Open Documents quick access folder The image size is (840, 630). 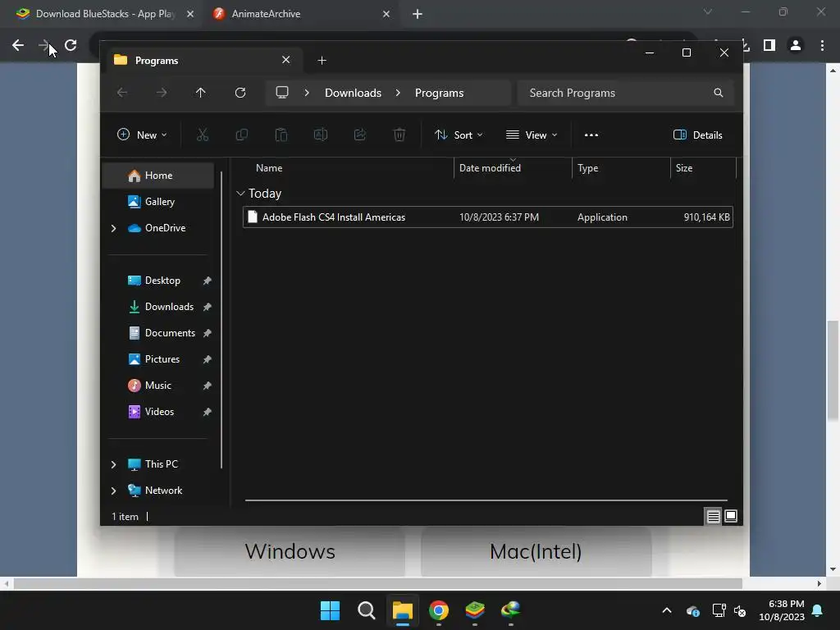158,333
